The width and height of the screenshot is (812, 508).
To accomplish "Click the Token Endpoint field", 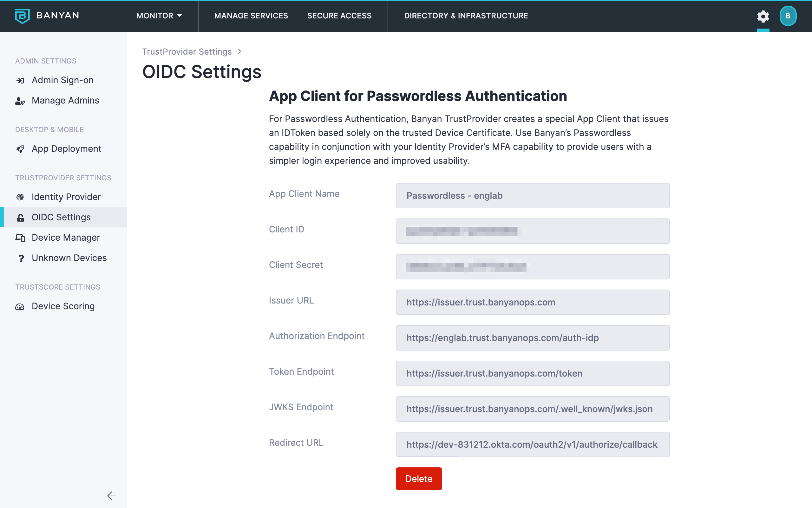I will point(533,373).
